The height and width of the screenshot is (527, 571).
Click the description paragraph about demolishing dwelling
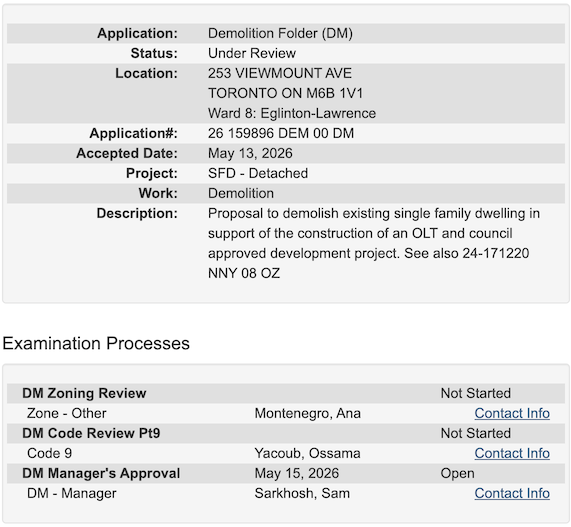point(374,243)
